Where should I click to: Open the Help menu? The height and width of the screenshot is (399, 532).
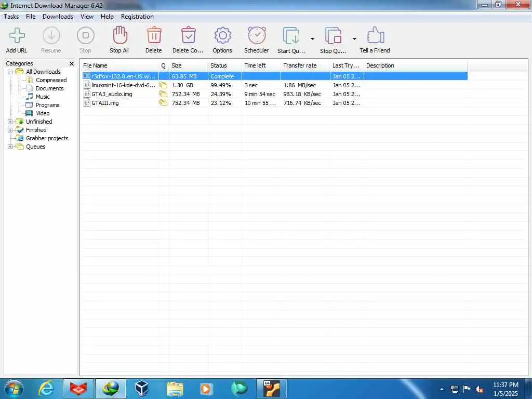point(107,17)
